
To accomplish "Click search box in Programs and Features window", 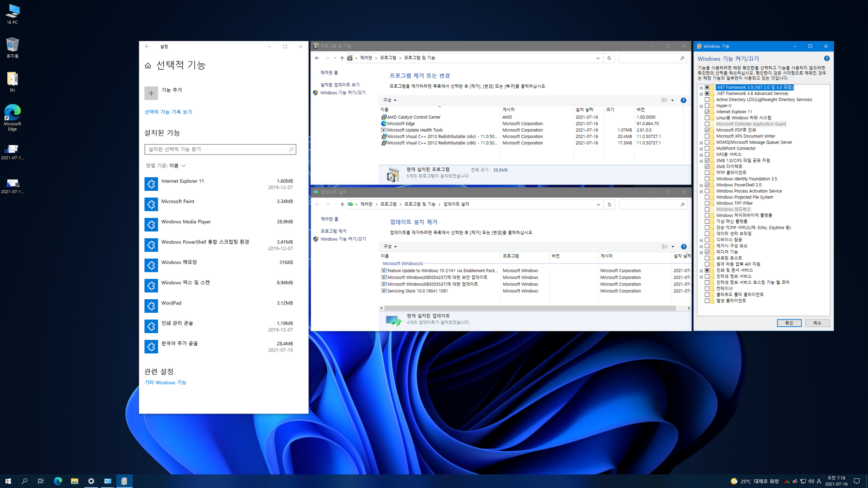I will (x=652, y=58).
